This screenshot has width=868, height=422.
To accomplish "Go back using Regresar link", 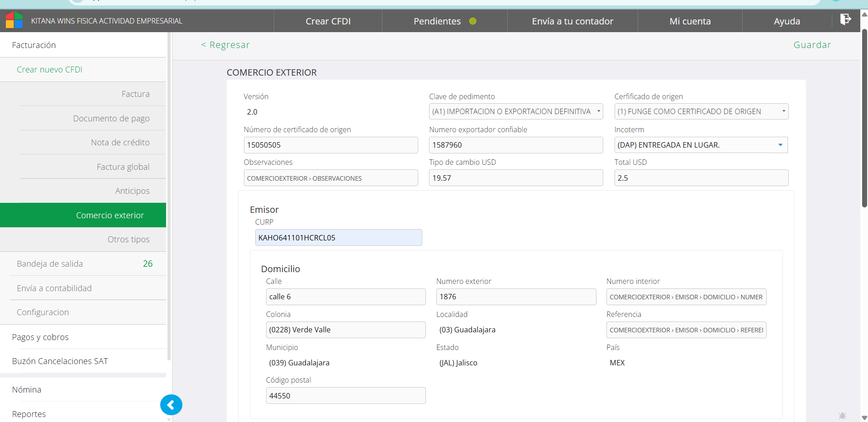I will (x=225, y=45).
